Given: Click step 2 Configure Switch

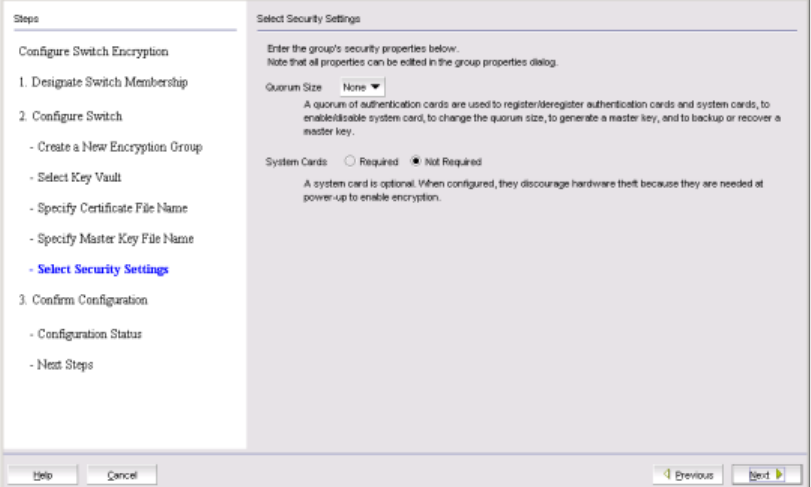Looking at the screenshot, I should click(x=71, y=116).
